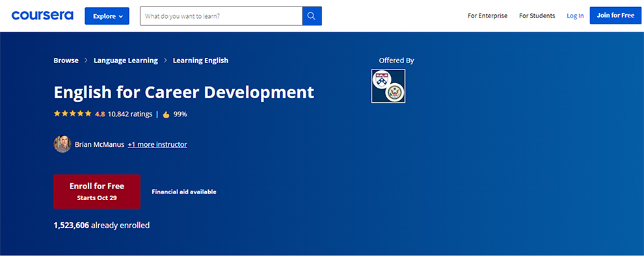Click Financial aid available link
The image size is (644, 258).
(184, 192)
